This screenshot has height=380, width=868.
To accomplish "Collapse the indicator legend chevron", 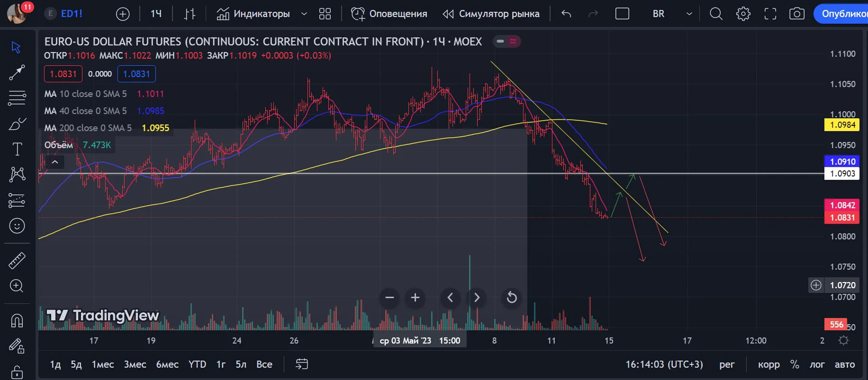I will tap(55, 162).
